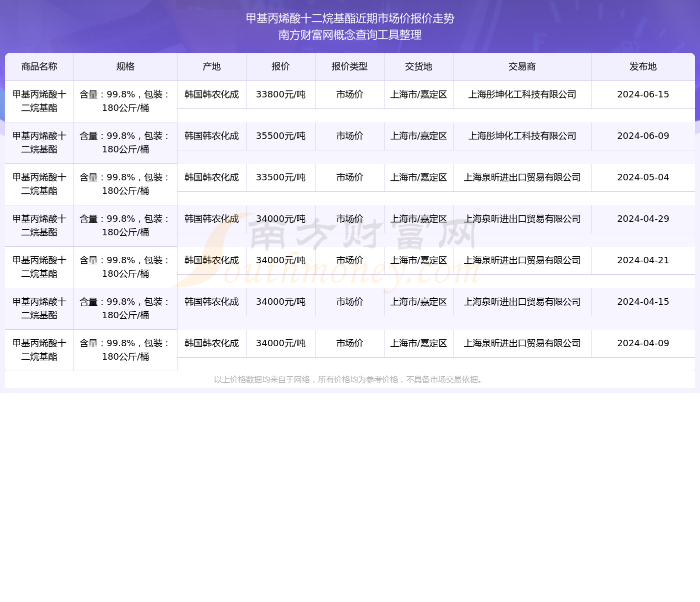The height and width of the screenshot is (602, 700).
Task: Click 上海市/嘉定区 in the 2024-05-04 row
Action: 418,177
